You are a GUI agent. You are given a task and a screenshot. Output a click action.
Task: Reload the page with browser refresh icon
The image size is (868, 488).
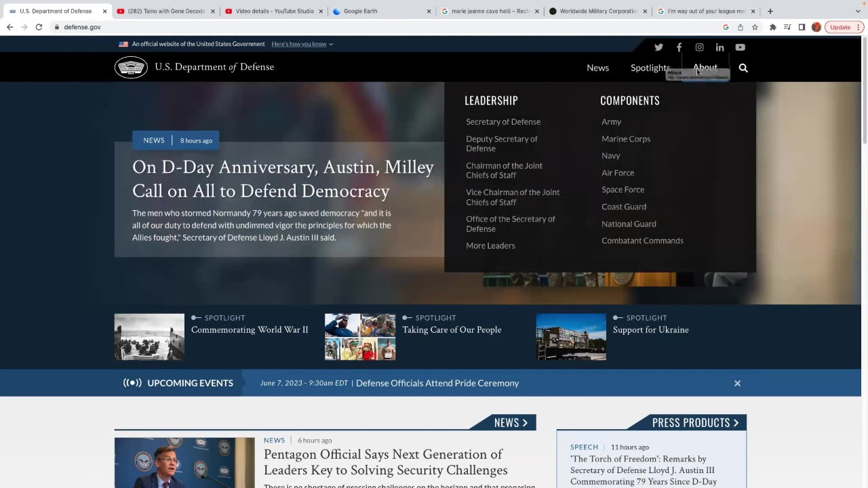[x=39, y=27]
